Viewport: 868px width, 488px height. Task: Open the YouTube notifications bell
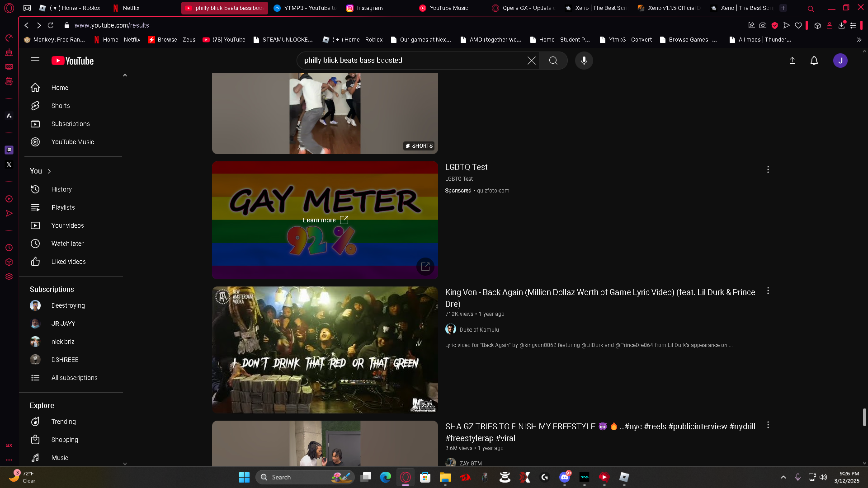tap(814, 61)
